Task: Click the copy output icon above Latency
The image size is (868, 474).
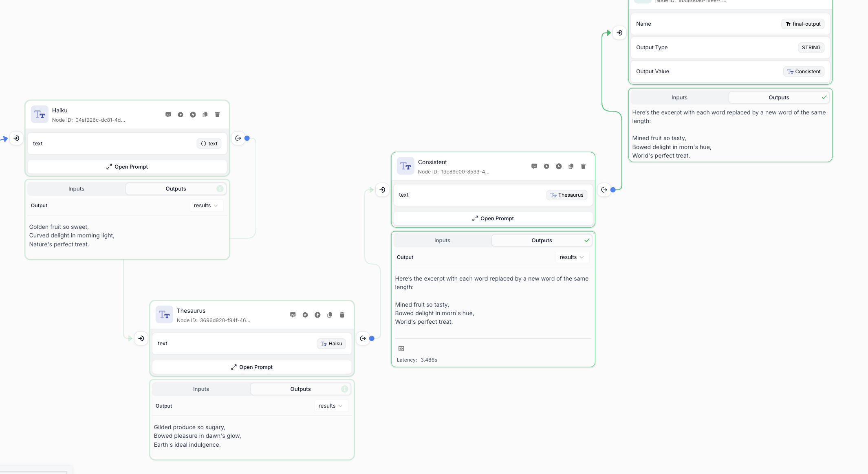Action: click(x=401, y=349)
